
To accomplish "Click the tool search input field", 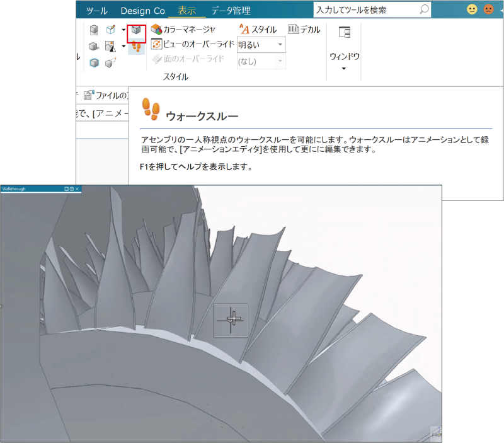I will coord(365,9).
